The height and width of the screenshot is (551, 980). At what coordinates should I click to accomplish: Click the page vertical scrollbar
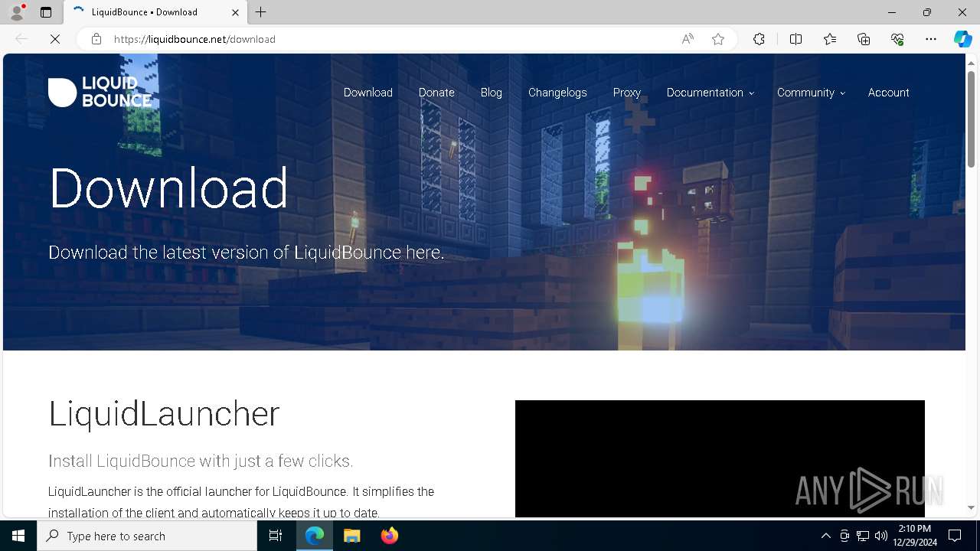click(x=972, y=119)
